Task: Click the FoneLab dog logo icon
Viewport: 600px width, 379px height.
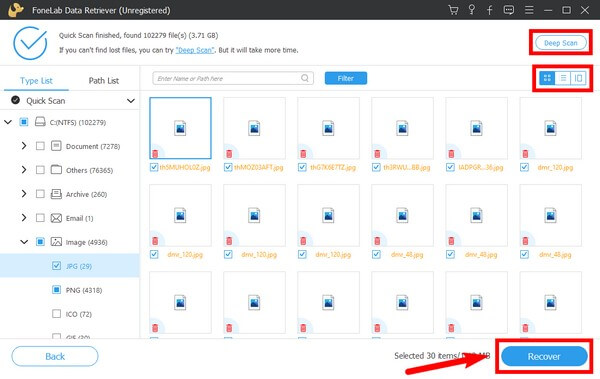Action: click(x=16, y=10)
